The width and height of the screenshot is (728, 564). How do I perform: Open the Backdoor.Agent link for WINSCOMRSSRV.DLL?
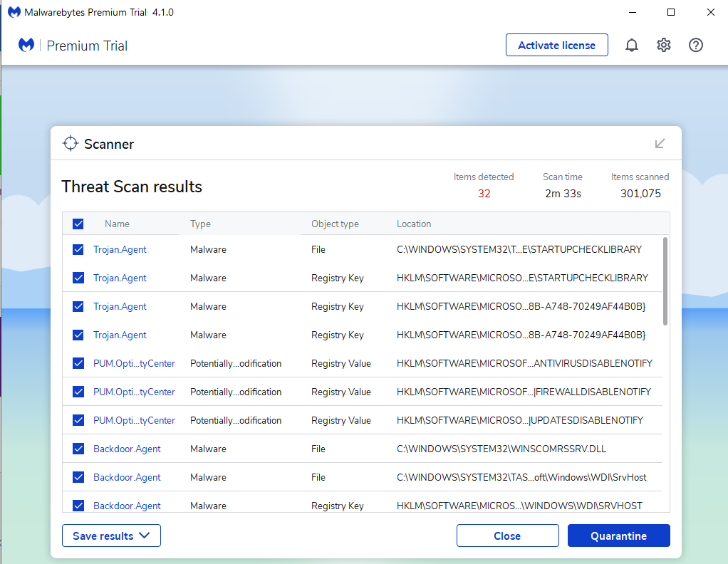tap(127, 449)
